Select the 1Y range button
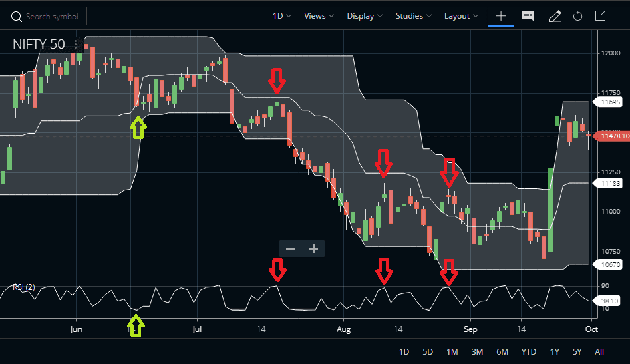Image resolution: width=630 pixels, height=364 pixels. pos(555,352)
